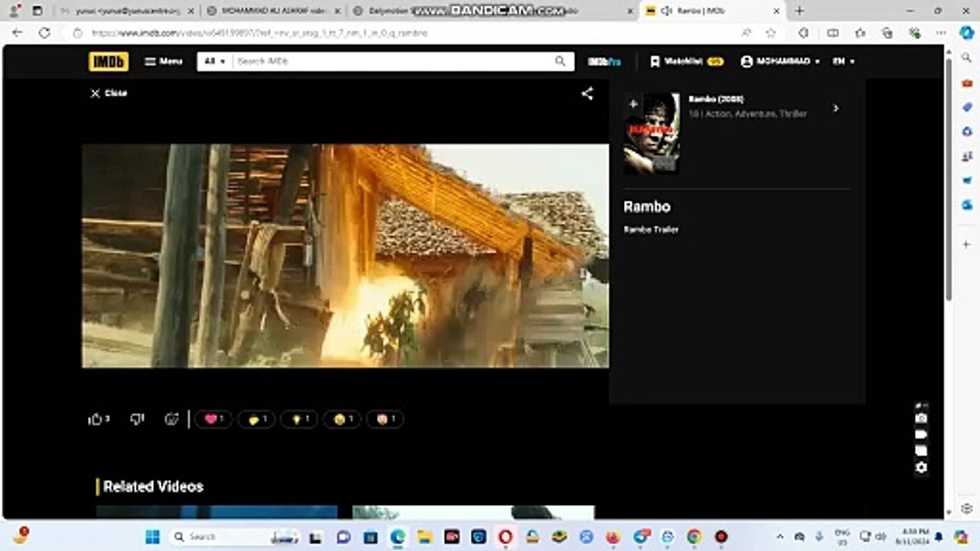Expand the EN language dropdown
The width and height of the screenshot is (980, 551).
coord(844,61)
